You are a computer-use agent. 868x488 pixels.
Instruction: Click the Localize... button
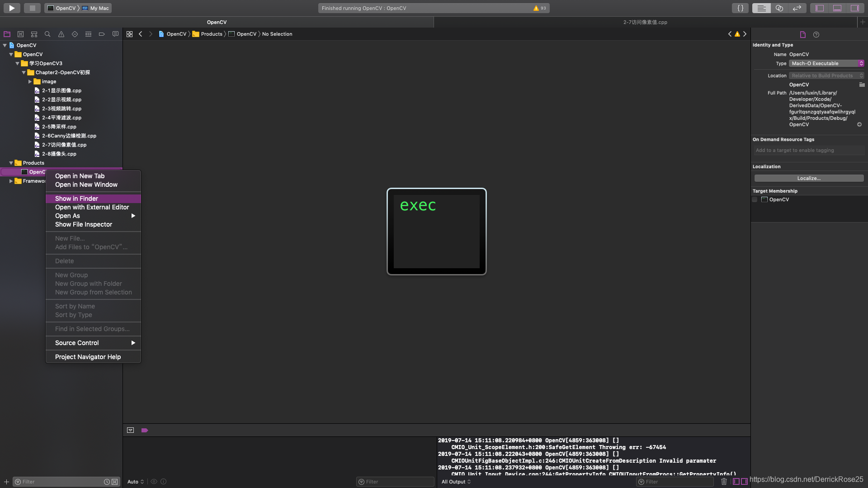[x=809, y=178]
